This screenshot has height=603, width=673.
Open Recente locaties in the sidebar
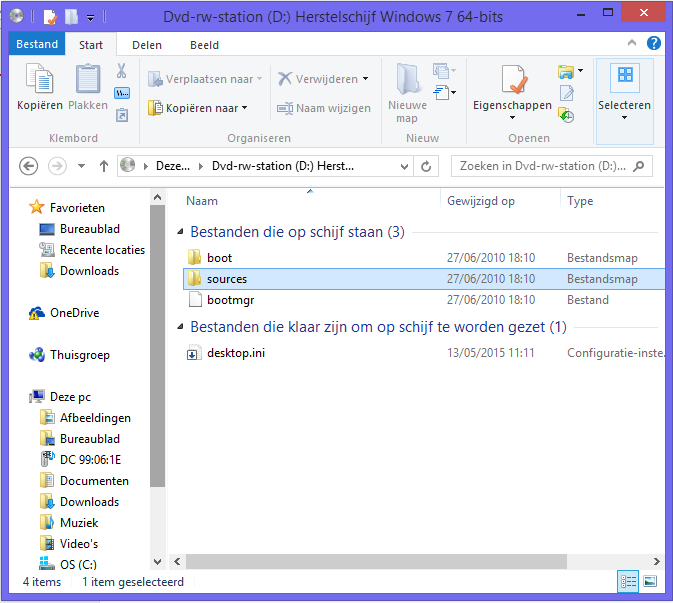coord(91,250)
